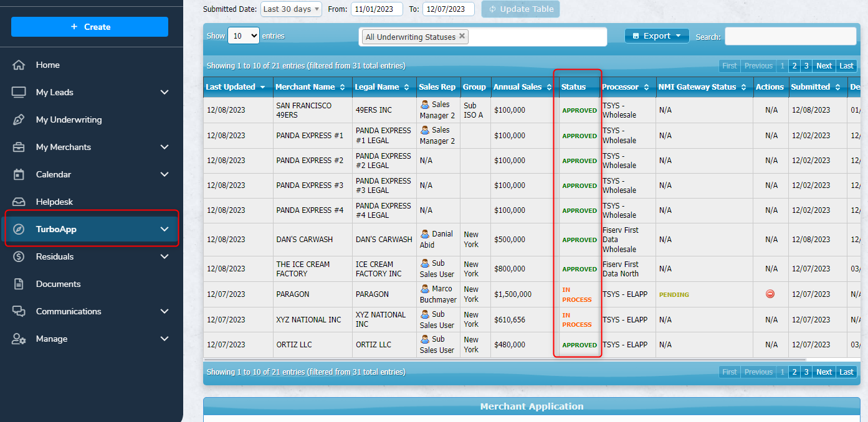This screenshot has height=422, width=868.
Task: Go to page 2 in bottom pagination
Action: point(794,372)
